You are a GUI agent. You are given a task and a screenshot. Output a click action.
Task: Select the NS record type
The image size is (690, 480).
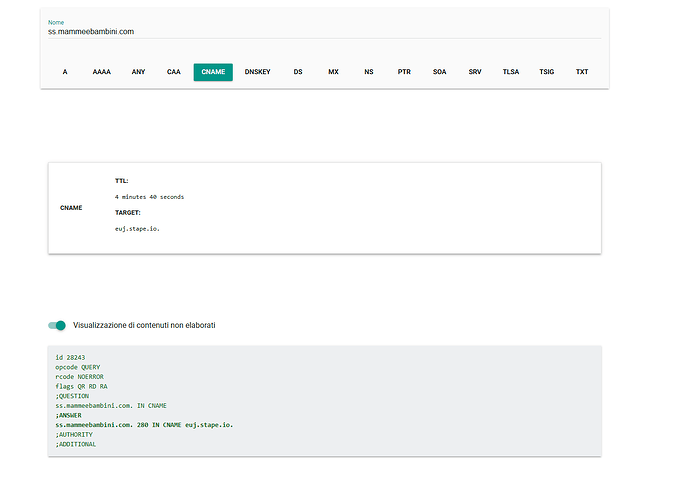(369, 72)
